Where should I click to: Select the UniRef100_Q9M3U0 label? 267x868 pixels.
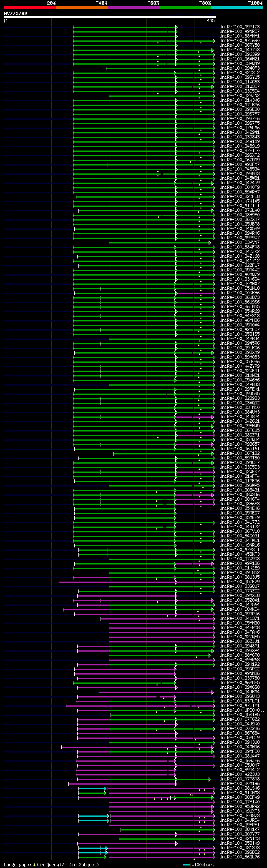pyautogui.click(x=239, y=742)
